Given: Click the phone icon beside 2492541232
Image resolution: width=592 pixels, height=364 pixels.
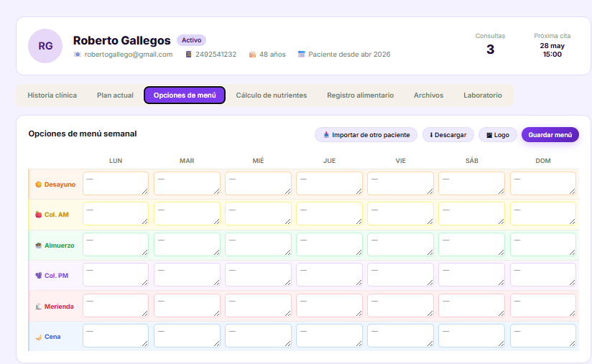Looking at the screenshot, I should coord(188,55).
